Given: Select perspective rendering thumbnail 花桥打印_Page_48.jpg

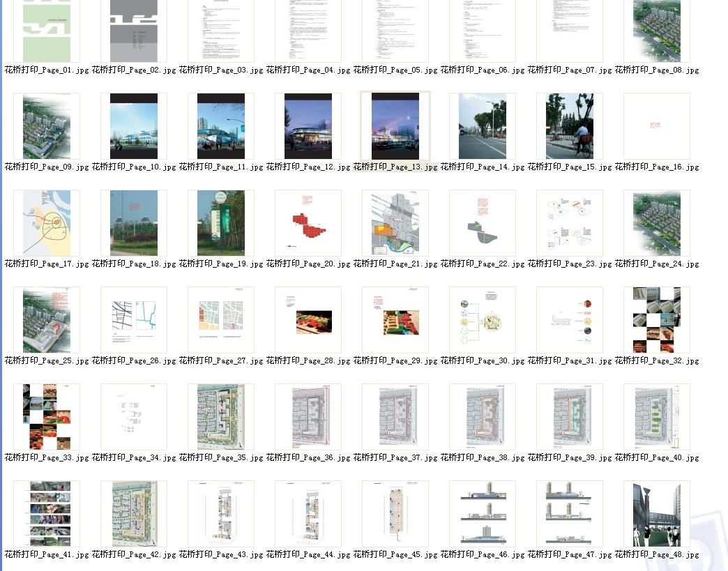Looking at the screenshot, I should pos(656,514).
